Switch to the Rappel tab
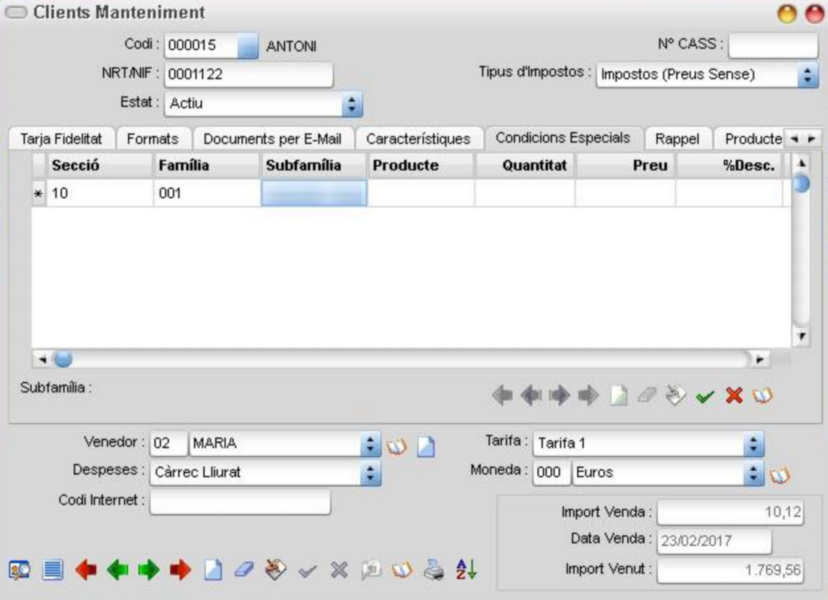This screenshot has height=600, width=828. click(x=677, y=139)
